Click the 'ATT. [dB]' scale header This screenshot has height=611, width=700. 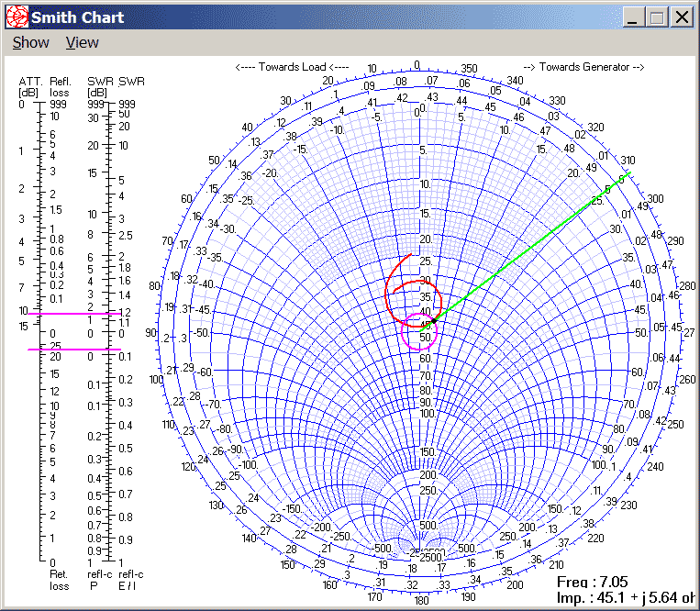click(30, 87)
